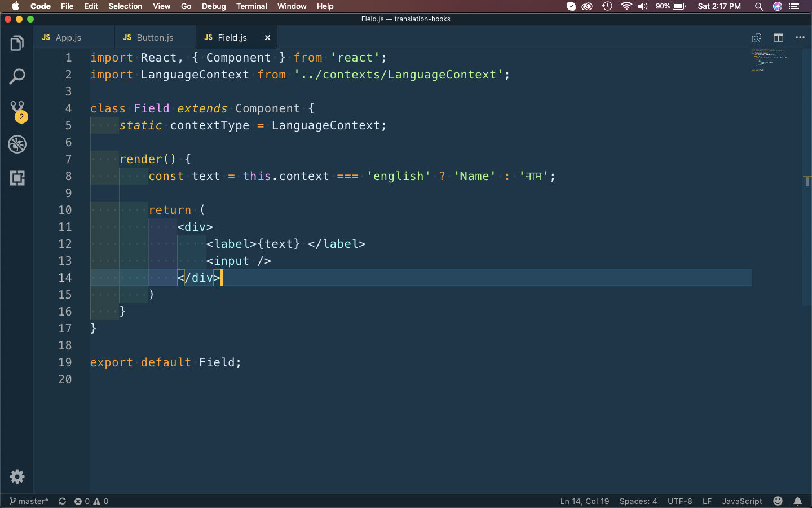Image resolution: width=812 pixels, height=508 pixels.
Task: Click the word 'LanguageContext' on line 5
Action: (326, 125)
